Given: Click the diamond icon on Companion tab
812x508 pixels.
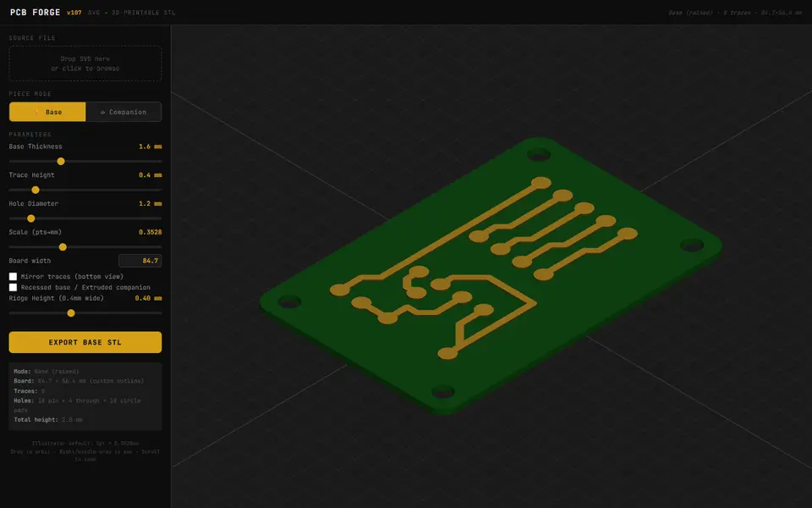Looking at the screenshot, I should tap(102, 112).
